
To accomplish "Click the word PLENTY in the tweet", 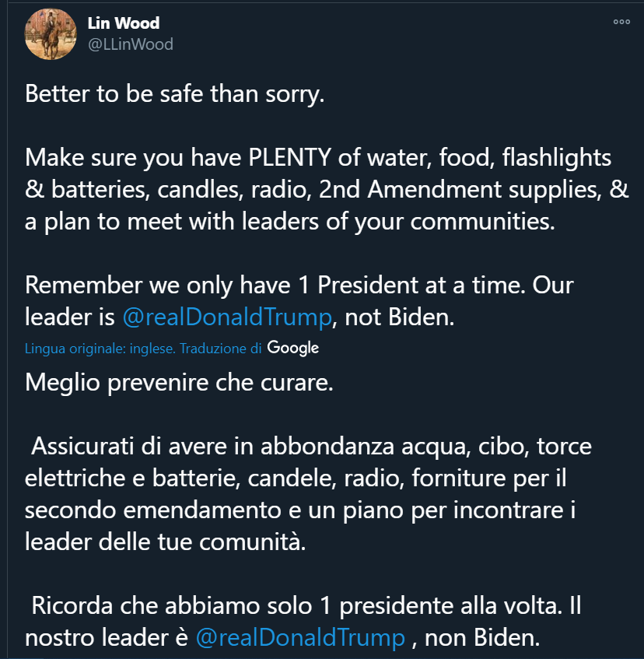I will point(291,158).
